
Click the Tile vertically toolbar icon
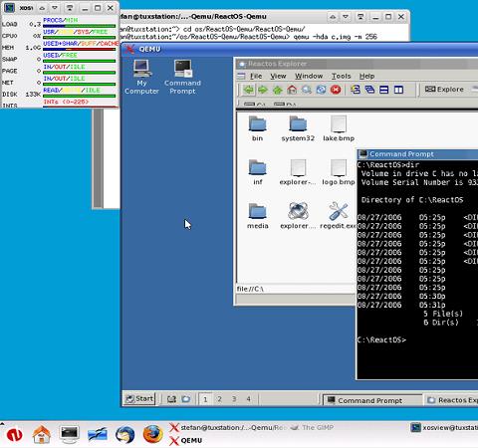(398, 90)
